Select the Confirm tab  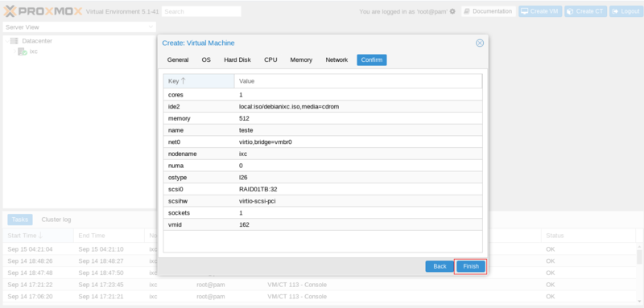(372, 60)
